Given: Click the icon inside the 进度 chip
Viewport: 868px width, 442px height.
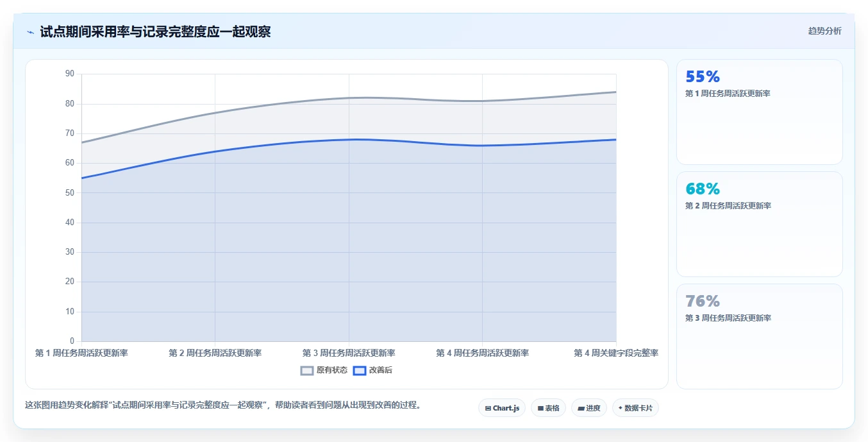Looking at the screenshot, I should click(581, 408).
